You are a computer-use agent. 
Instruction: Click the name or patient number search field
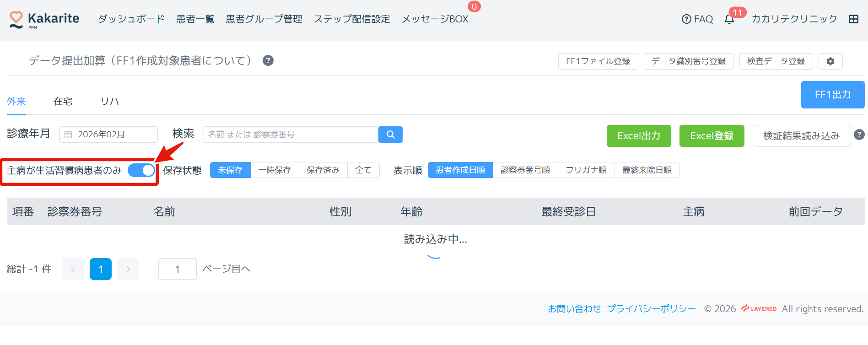[290, 135]
